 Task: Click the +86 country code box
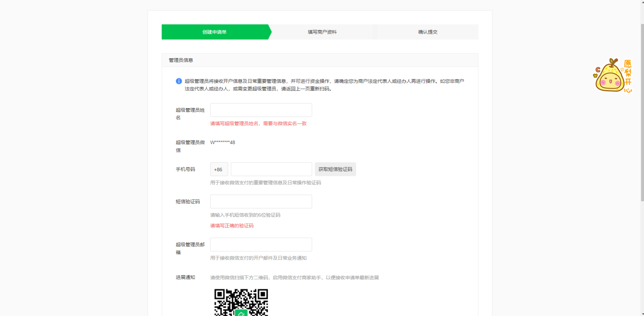[219, 169]
